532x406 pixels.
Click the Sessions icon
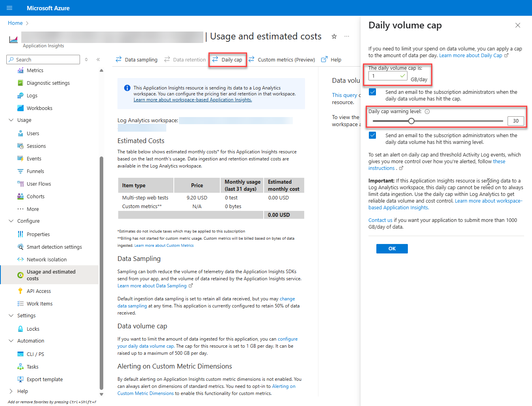[x=20, y=146]
